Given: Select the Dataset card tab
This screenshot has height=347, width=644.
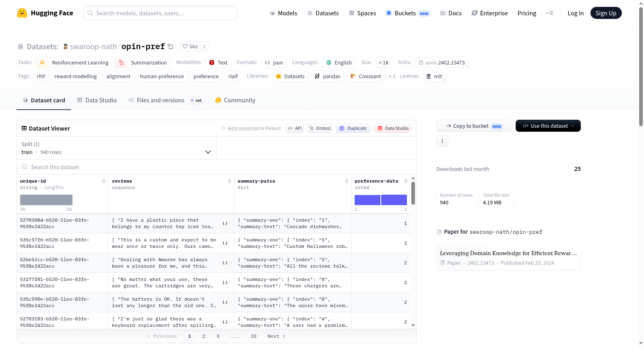Looking at the screenshot, I should click(44, 100).
